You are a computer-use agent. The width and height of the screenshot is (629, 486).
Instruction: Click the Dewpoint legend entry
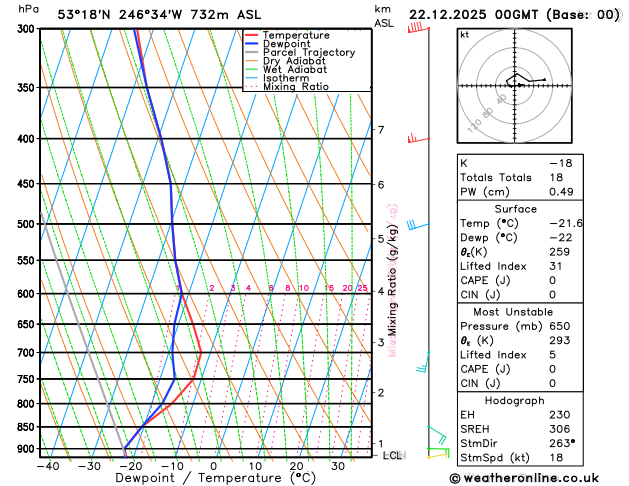278,44
